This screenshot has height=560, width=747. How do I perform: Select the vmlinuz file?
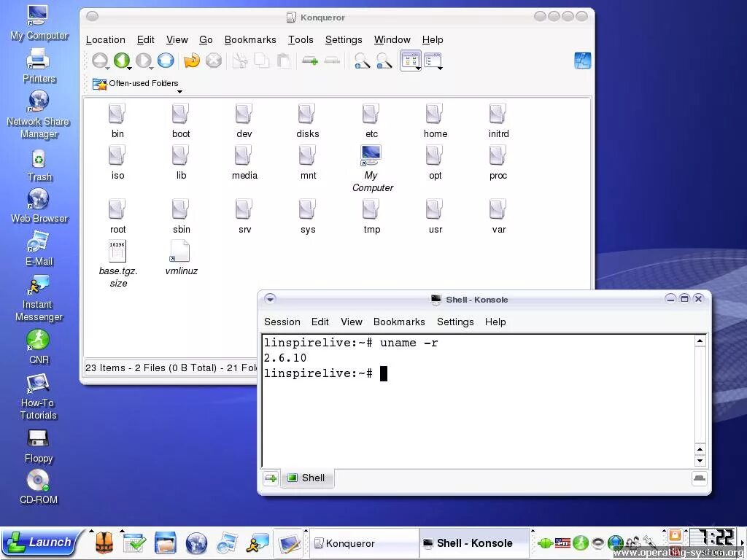click(181, 257)
